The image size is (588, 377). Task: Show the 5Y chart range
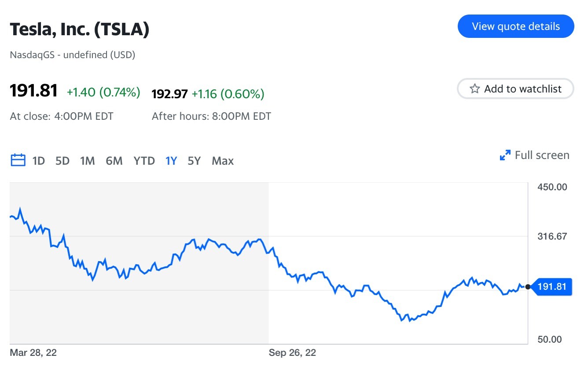click(194, 161)
